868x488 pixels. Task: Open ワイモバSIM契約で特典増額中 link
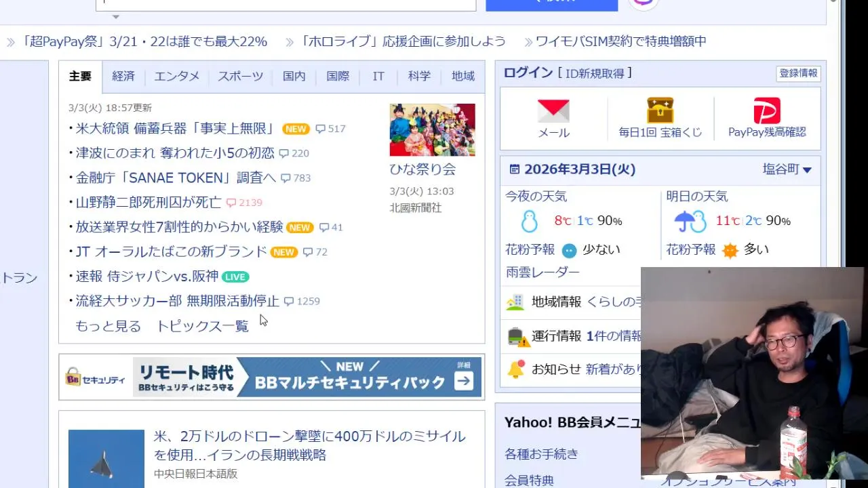(621, 42)
